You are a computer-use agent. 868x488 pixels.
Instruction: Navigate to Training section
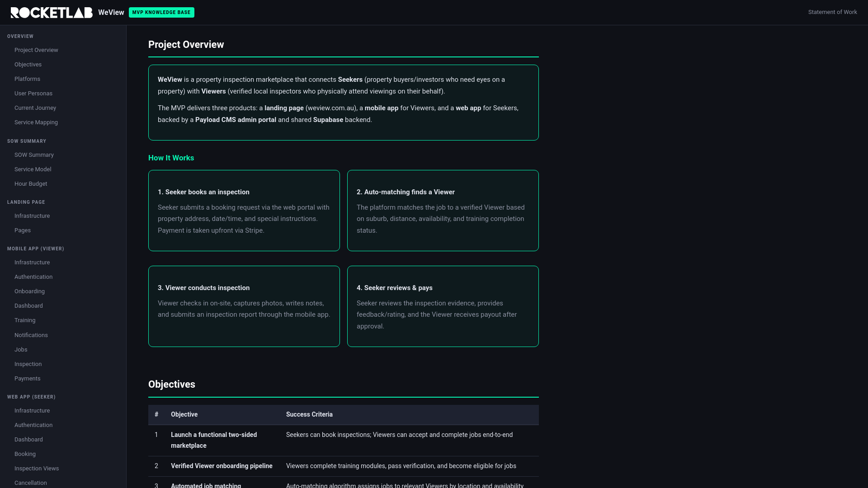tap(25, 320)
